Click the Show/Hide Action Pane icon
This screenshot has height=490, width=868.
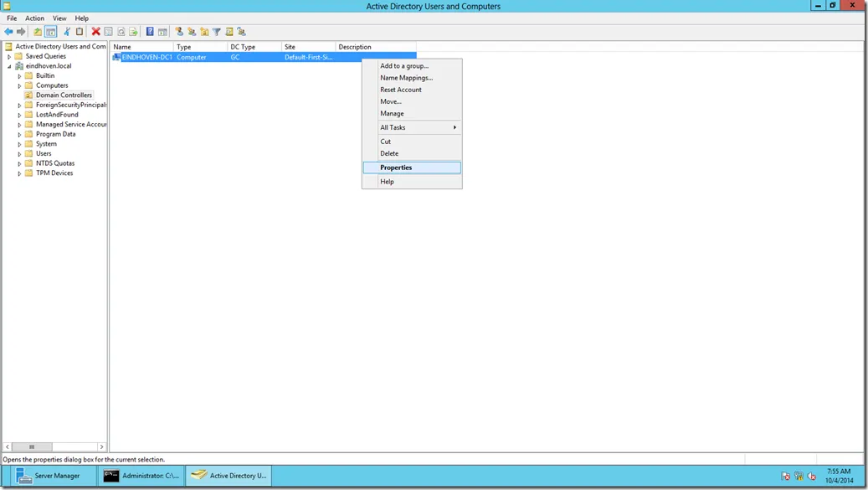[x=162, y=32]
